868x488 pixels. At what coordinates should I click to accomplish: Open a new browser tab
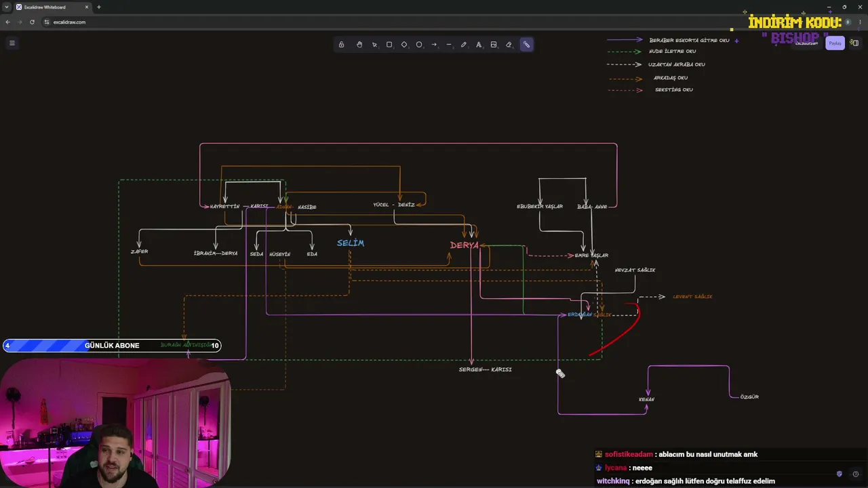pyautogui.click(x=99, y=7)
